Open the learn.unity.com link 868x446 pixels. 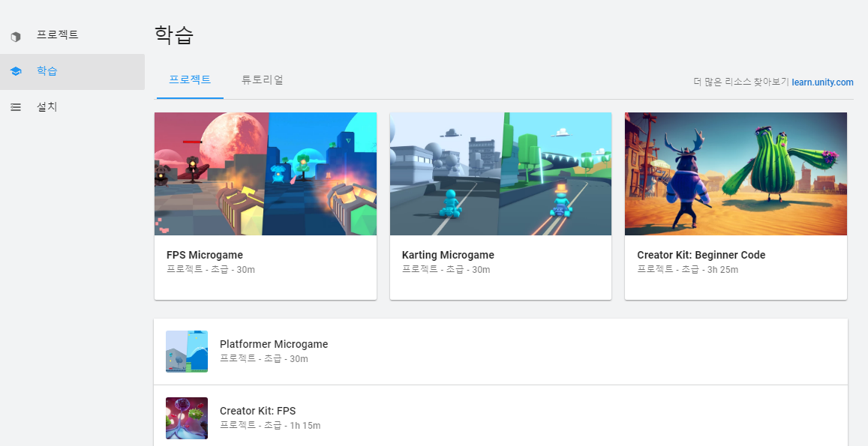(822, 82)
